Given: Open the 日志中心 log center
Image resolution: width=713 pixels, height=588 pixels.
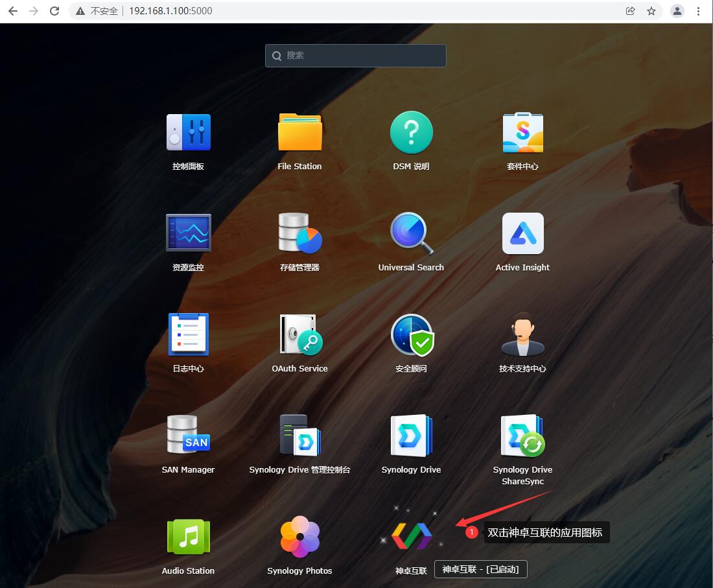Looking at the screenshot, I should (x=188, y=335).
